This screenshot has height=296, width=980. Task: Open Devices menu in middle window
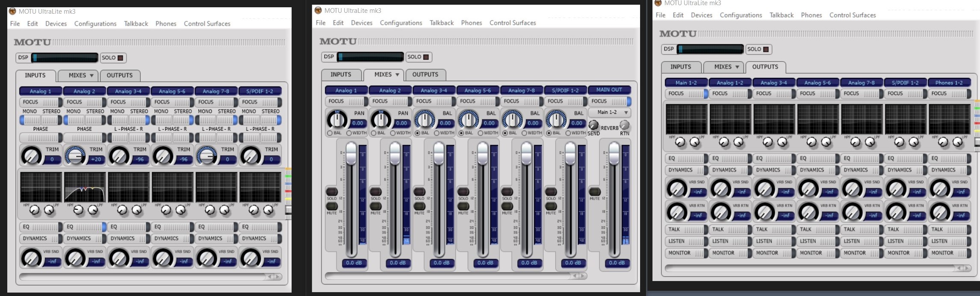point(362,23)
